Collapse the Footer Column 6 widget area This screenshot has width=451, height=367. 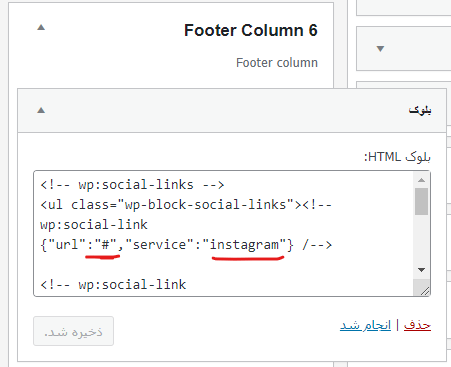click(41, 27)
